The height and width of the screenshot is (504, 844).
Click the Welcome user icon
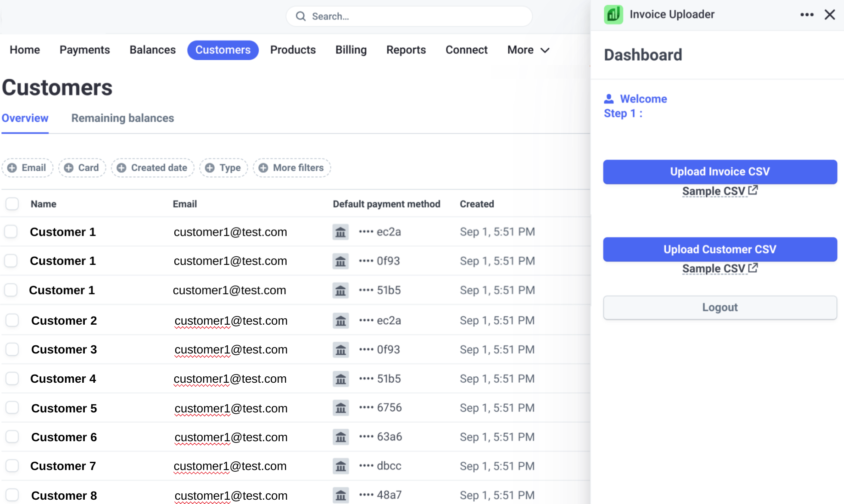[x=609, y=98]
